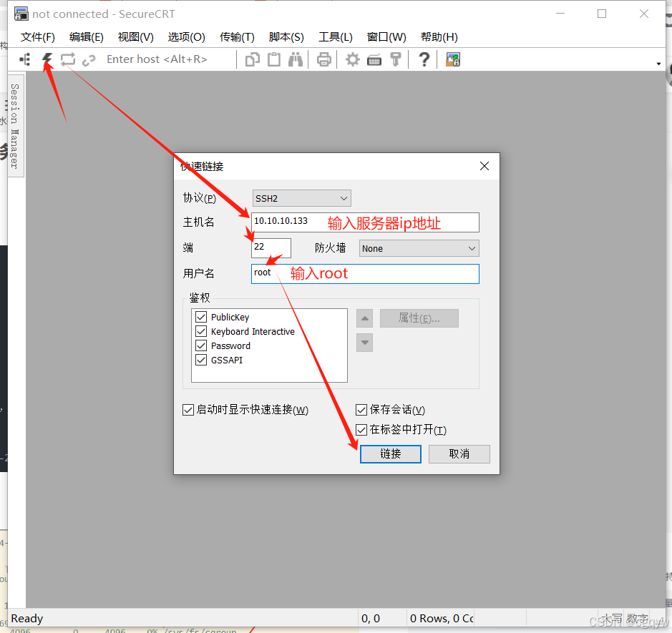
Task: Open the 选项(O) menu
Action: [x=187, y=37]
